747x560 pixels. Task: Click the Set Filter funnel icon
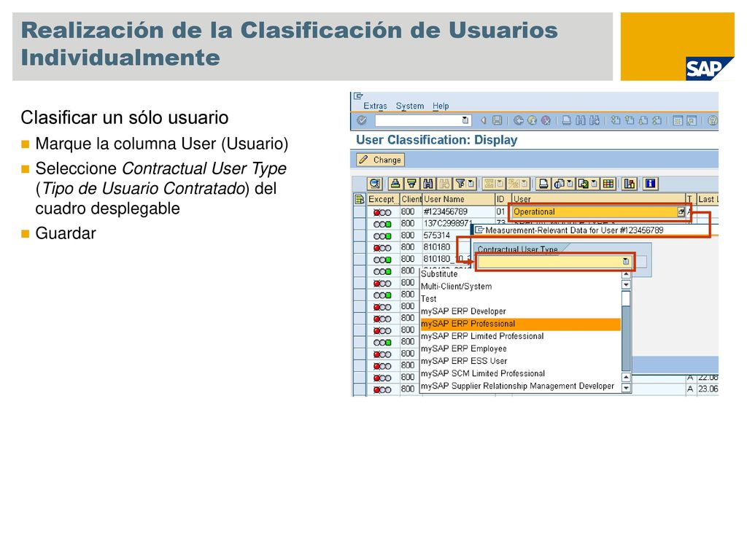click(x=460, y=183)
